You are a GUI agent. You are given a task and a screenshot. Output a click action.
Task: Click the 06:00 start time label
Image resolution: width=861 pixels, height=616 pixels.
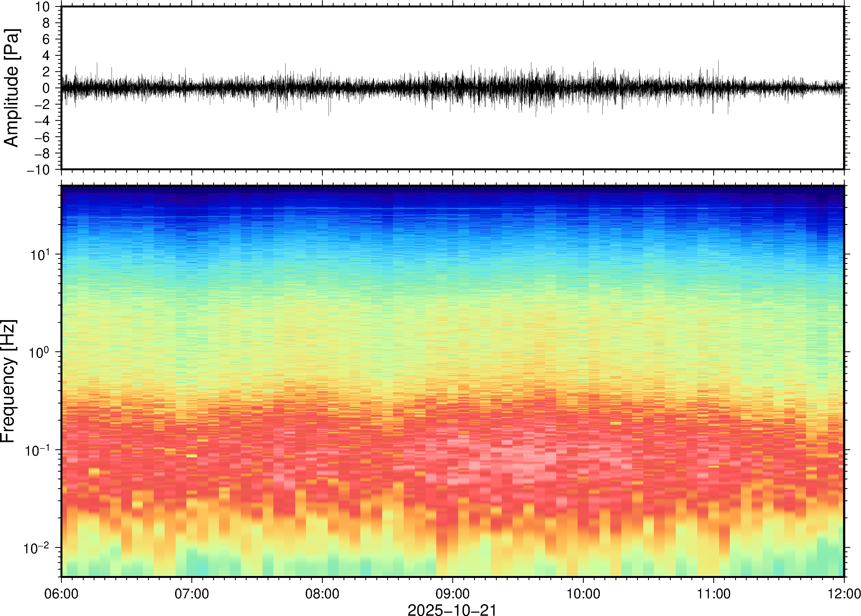[x=62, y=594]
